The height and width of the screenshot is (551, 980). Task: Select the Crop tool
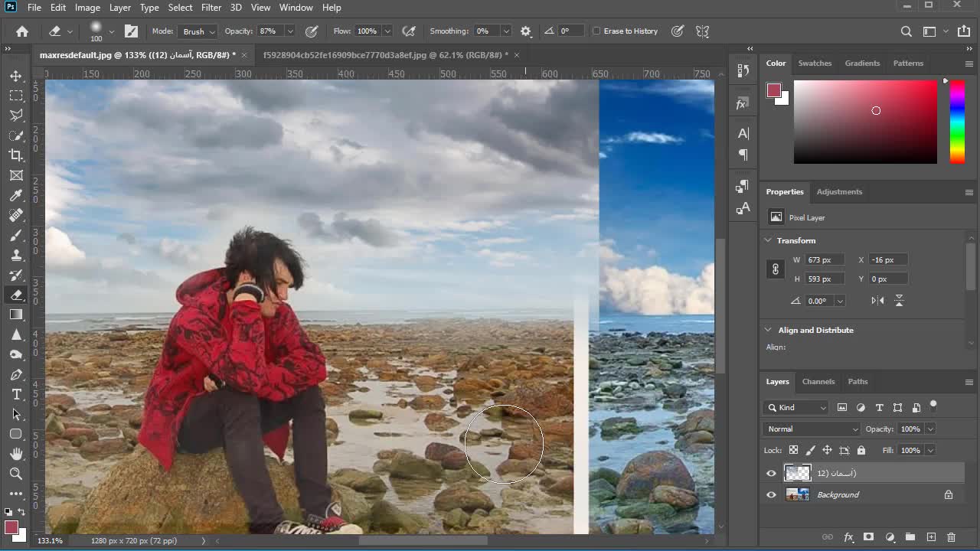click(x=15, y=155)
